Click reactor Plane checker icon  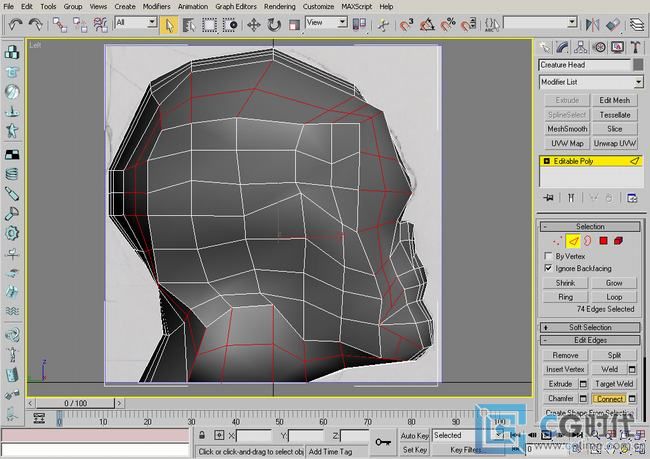12,154
